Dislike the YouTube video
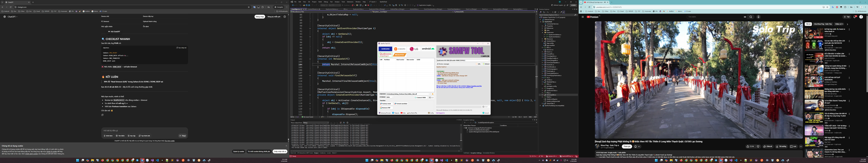Image resolution: width=868 pixels, height=163 pixels. click(x=758, y=146)
